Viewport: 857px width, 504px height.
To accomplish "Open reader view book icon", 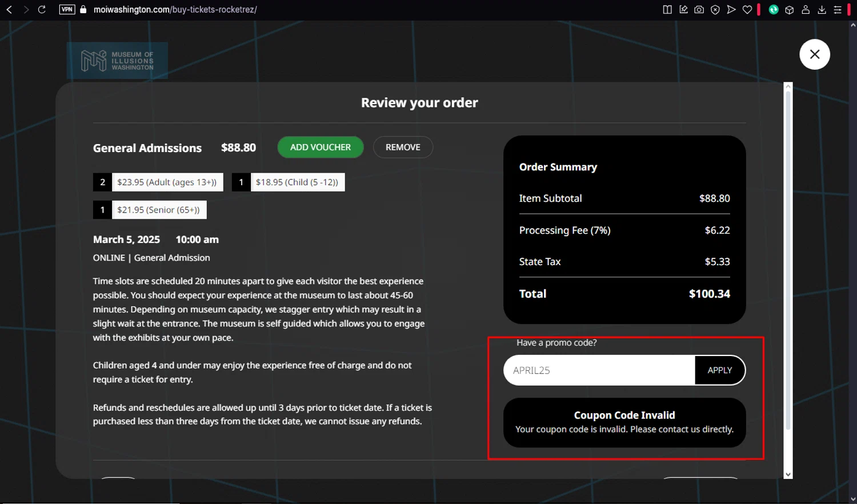I will pyautogui.click(x=667, y=10).
